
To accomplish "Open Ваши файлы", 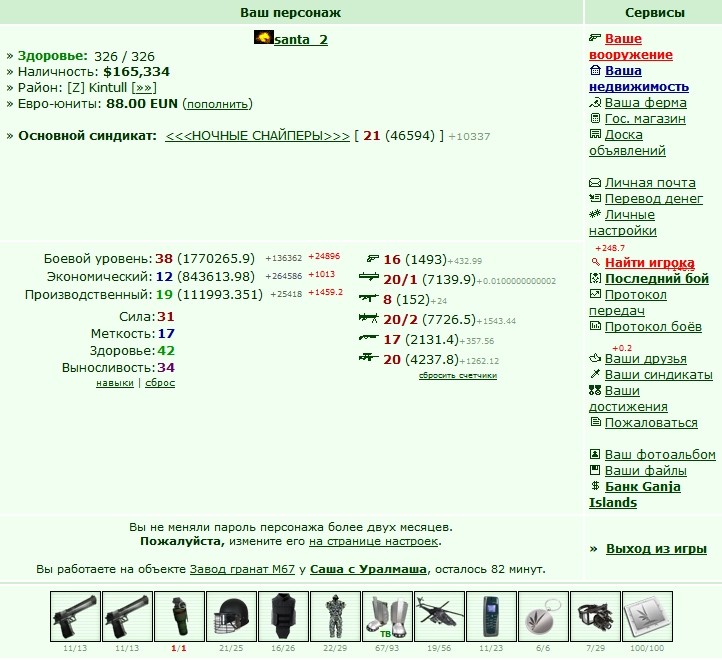I will [x=646, y=471].
